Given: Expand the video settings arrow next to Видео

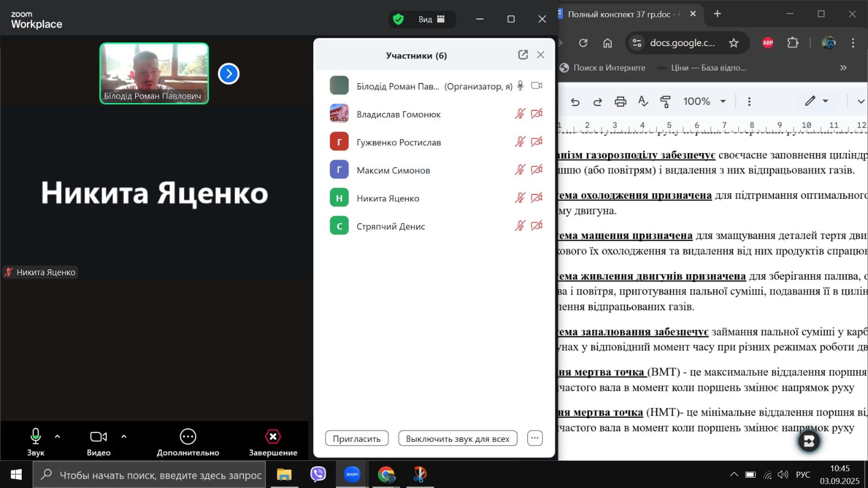Looking at the screenshot, I should click(124, 436).
